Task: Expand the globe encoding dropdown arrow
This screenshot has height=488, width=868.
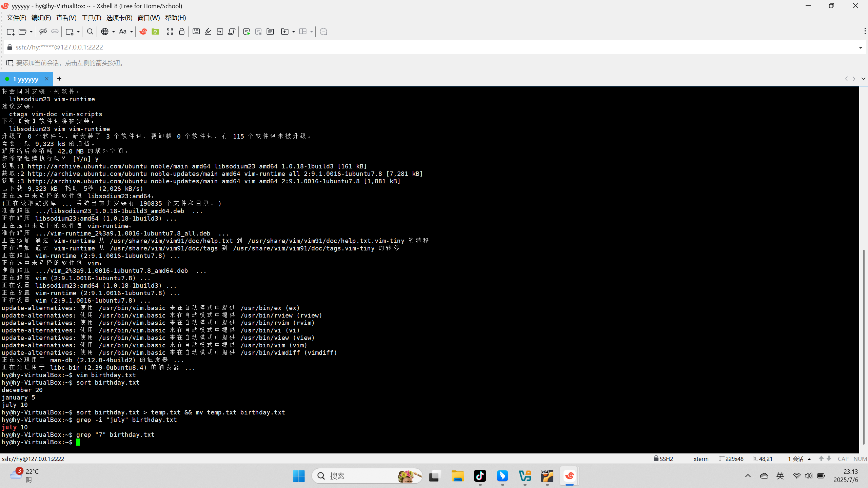Action: click(113, 32)
